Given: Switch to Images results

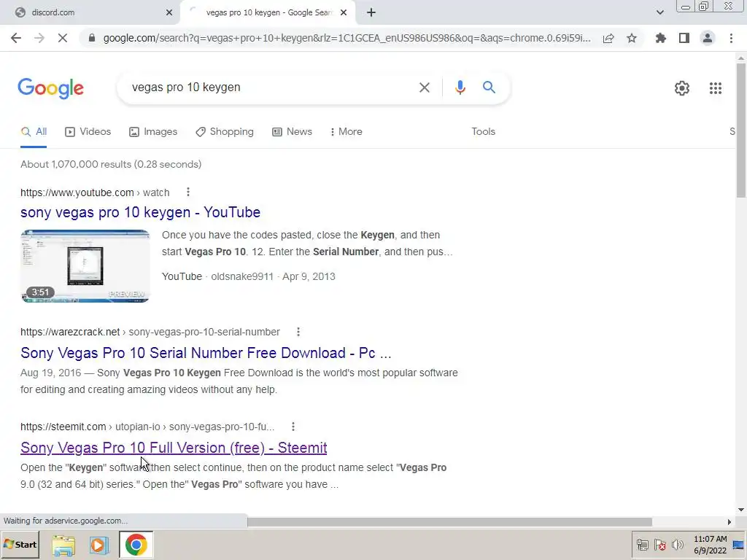Looking at the screenshot, I should coord(153,132).
